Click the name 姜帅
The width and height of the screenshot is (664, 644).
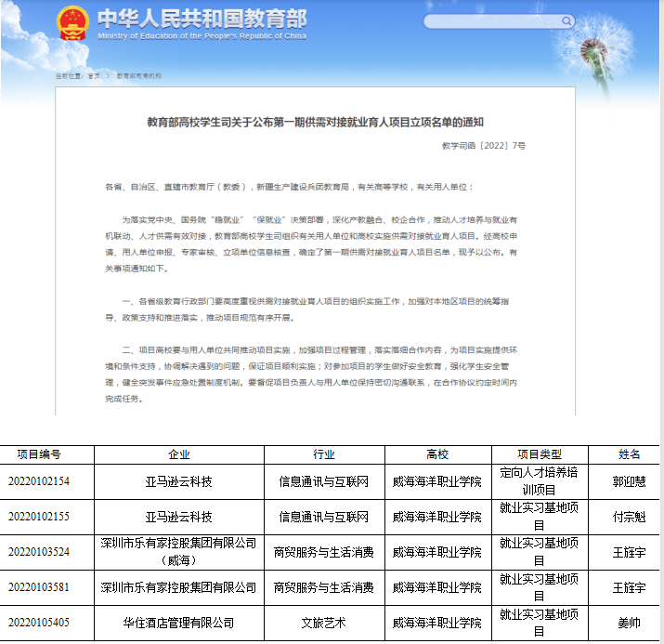(629, 623)
